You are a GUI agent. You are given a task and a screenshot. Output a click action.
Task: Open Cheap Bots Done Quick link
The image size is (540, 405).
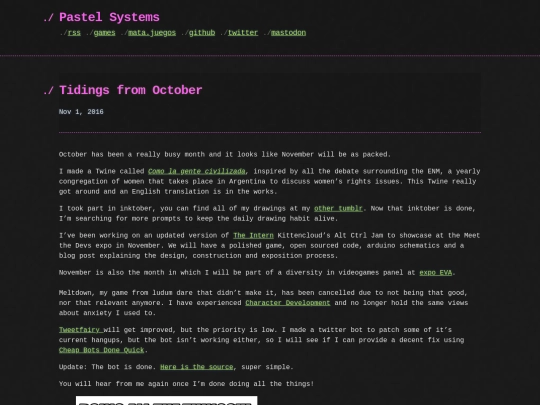pyautogui.click(x=101, y=350)
